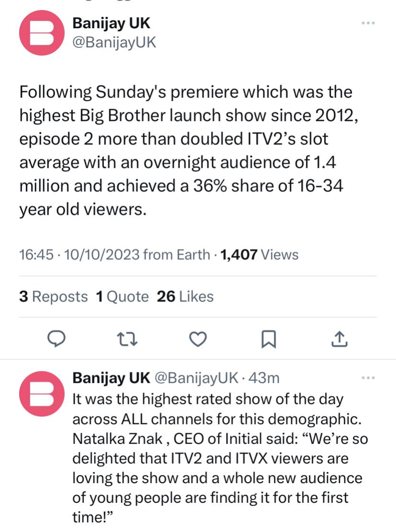Open the 1,407 Views analytics
The image size is (396, 532).
click(258, 254)
